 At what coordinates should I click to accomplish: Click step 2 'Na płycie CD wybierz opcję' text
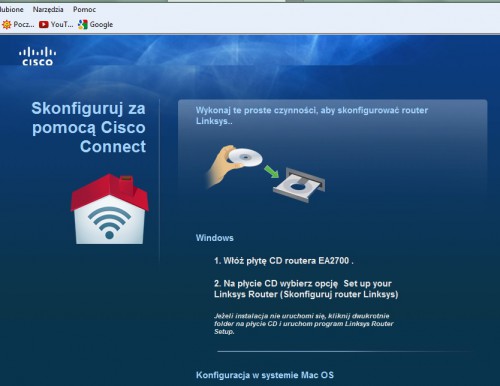click(x=306, y=289)
